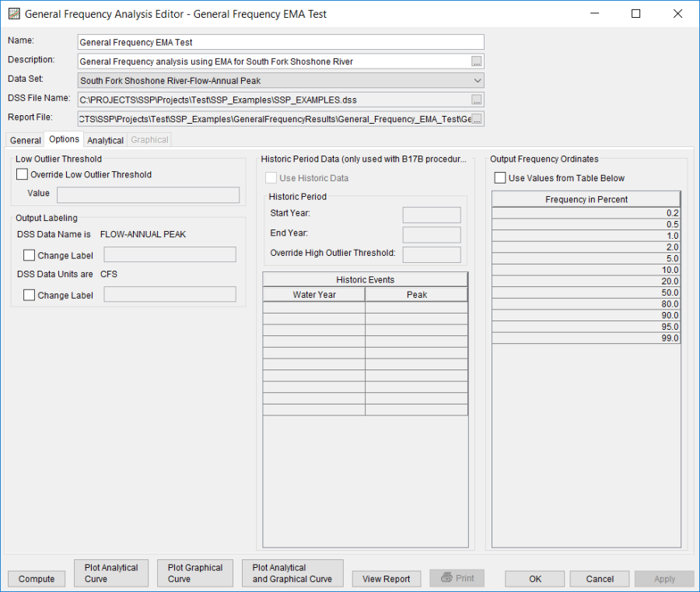The image size is (700, 592).
Task: Click the Data Units label text field
Action: [x=170, y=294]
